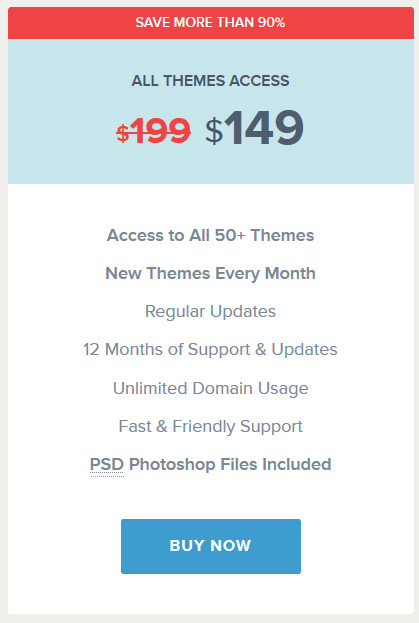Click the large 149 price number
The width and height of the screenshot is (419, 623).
click(x=264, y=128)
